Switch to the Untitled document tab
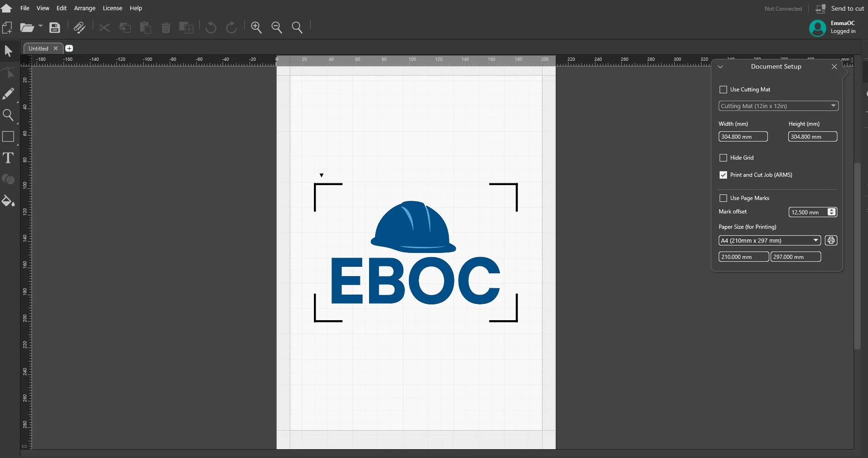The height and width of the screenshot is (458, 868). (38, 48)
